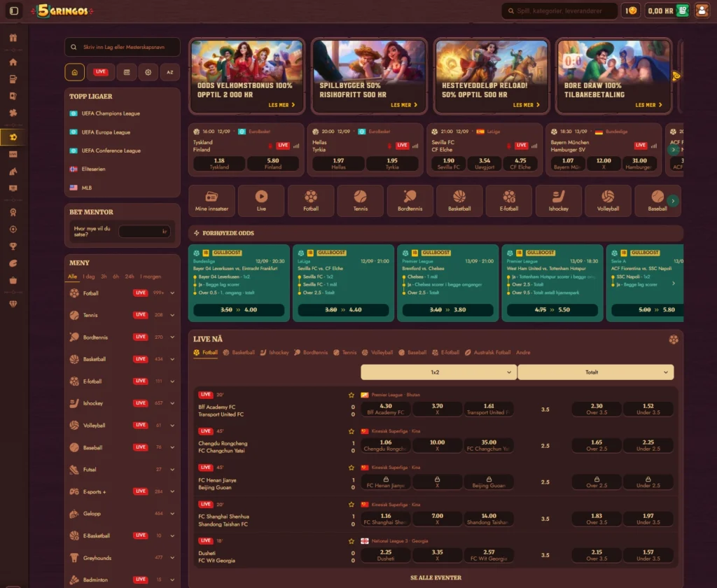Click the team or championship search field

(122, 47)
